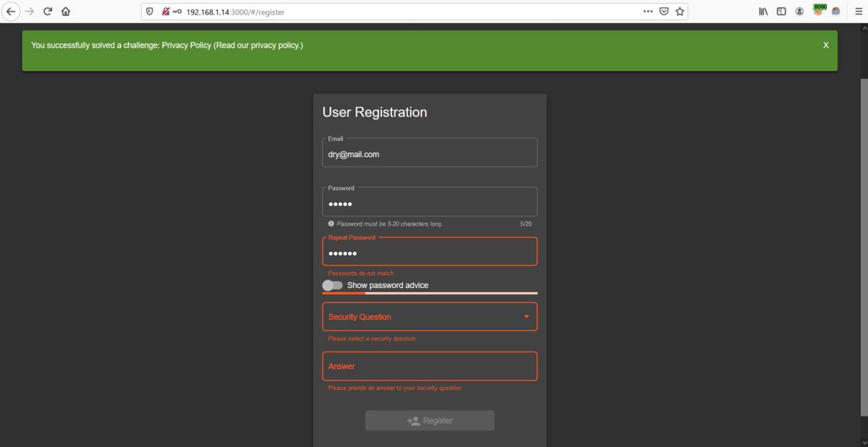Click the challenge solved notification text
Screen dimensions: 868x447
167,45
